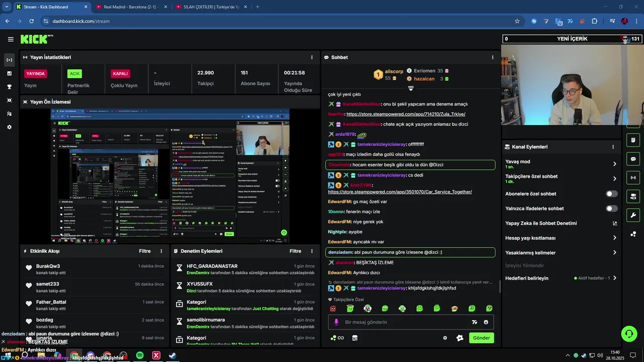
Task: Open Etkinlik Akışı panel three-dot menu
Action: (162, 251)
